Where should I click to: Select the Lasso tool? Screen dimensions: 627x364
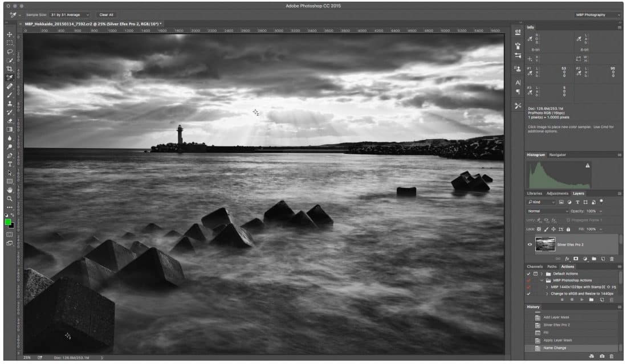coord(10,51)
